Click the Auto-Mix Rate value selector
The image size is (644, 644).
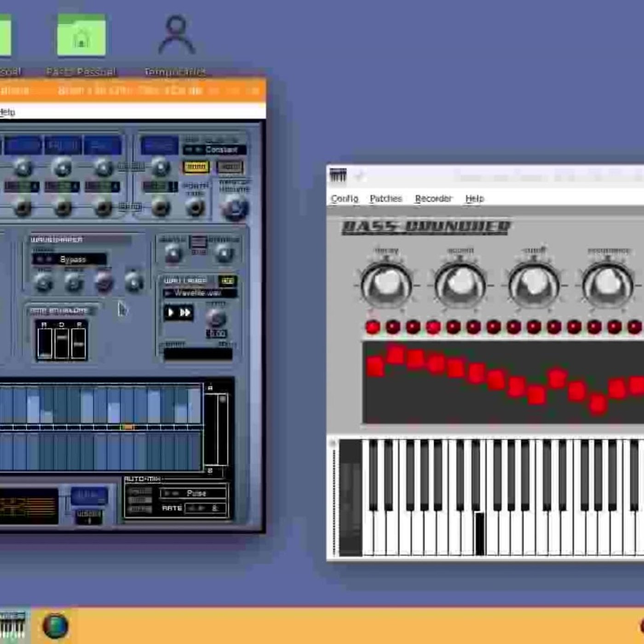[206, 508]
